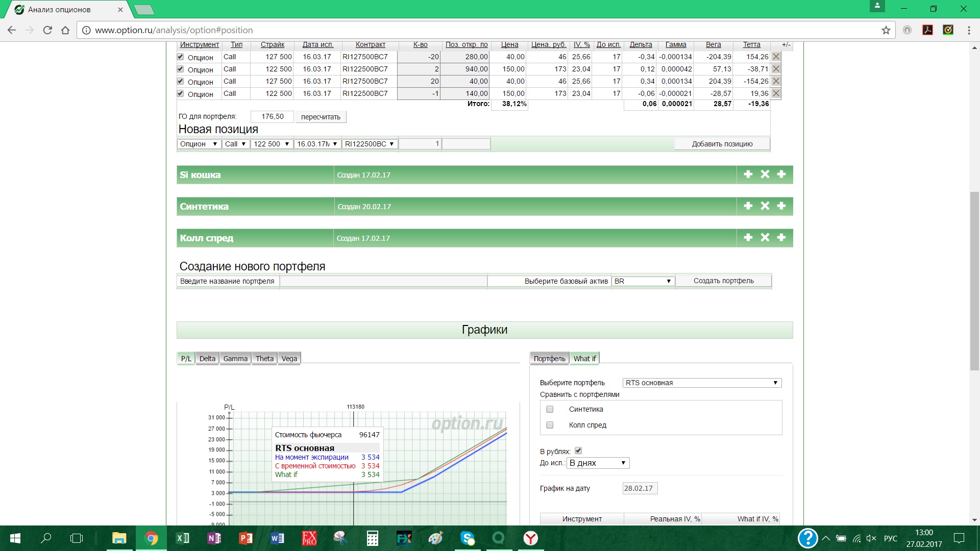Open the What if tab

tap(584, 359)
